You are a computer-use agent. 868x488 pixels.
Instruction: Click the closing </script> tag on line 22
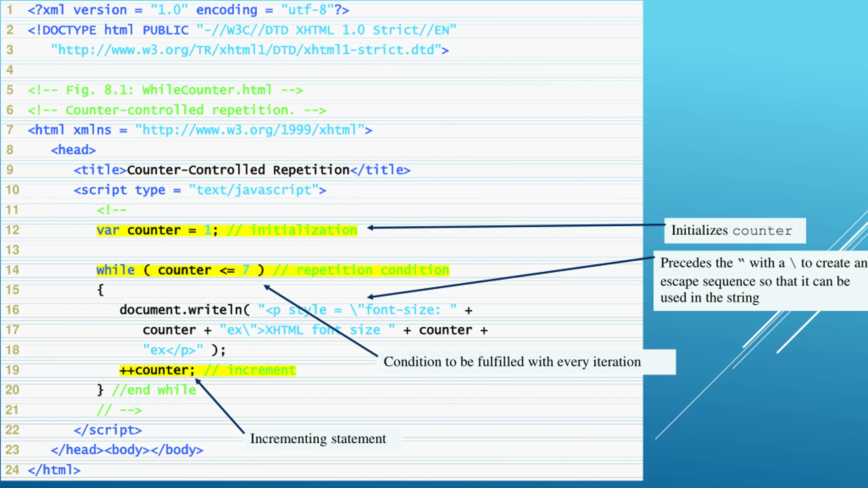(108, 430)
